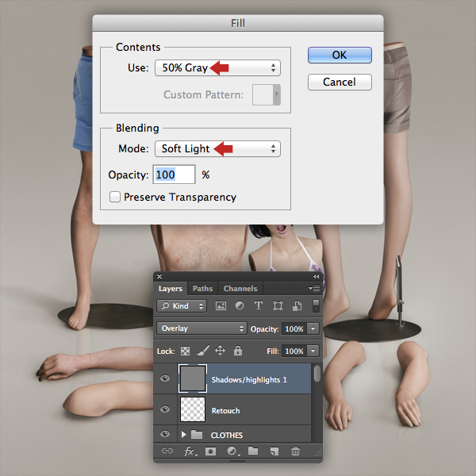Click the Fill dialog Opacity field
This screenshot has width=476, height=476.
coord(174,175)
